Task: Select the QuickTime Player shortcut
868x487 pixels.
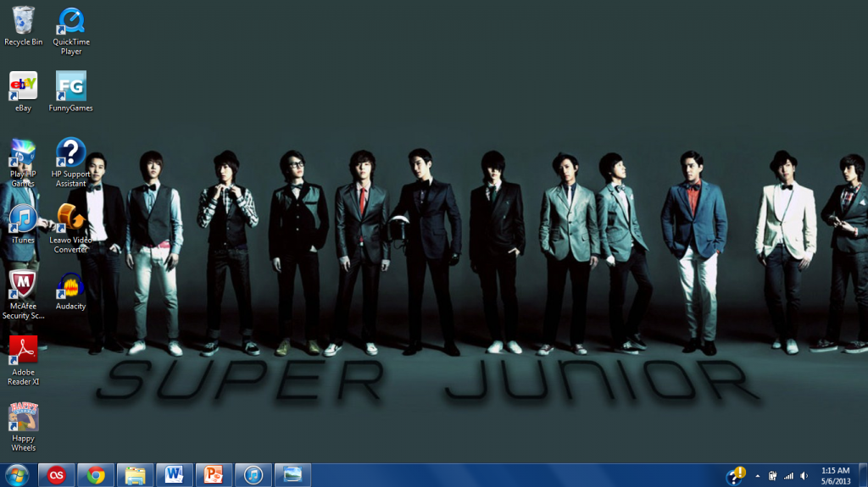Action: tap(71, 31)
